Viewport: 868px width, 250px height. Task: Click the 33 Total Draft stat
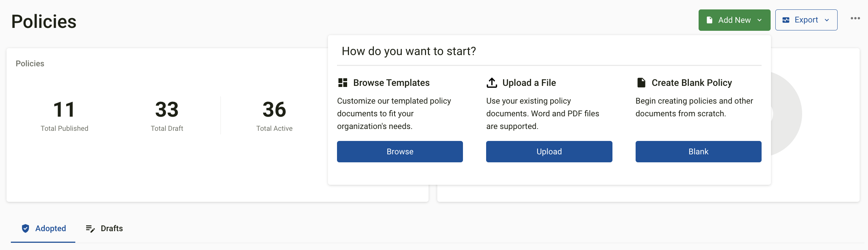tap(167, 116)
